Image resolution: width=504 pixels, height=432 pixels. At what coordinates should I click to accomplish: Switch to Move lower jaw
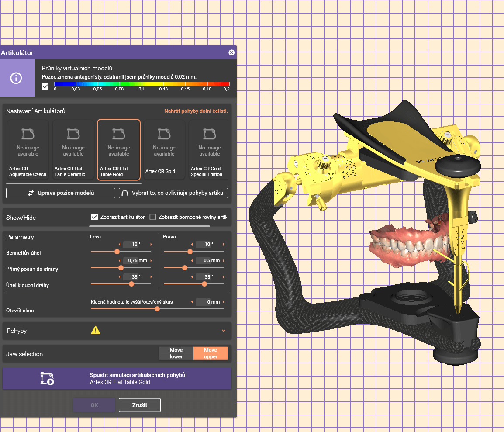coord(176,353)
